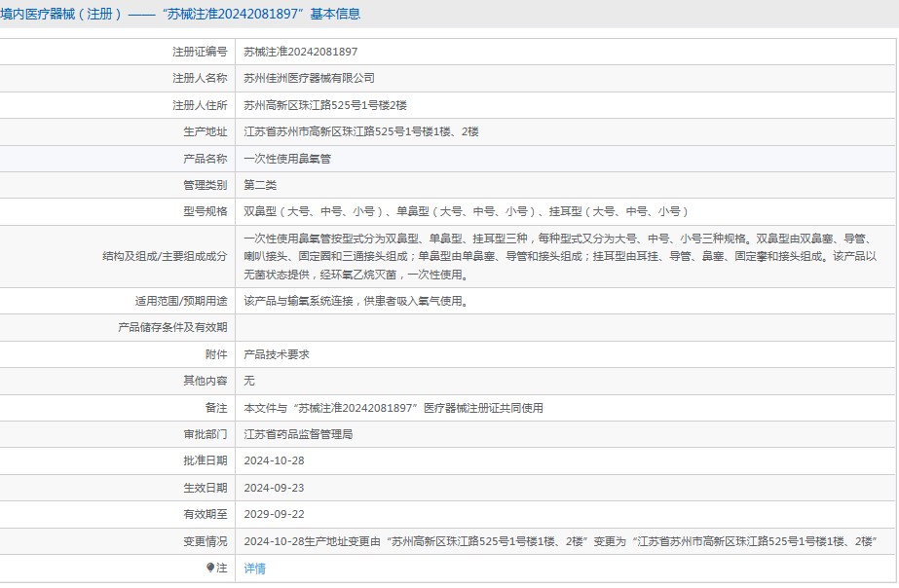899x588 pixels.
Task: Select the expiry date 2029-09-22
Action: (274, 514)
